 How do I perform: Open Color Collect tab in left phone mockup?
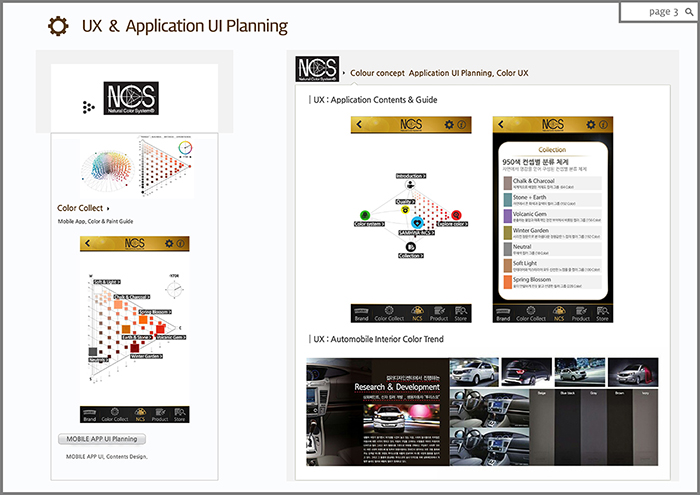point(115,415)
